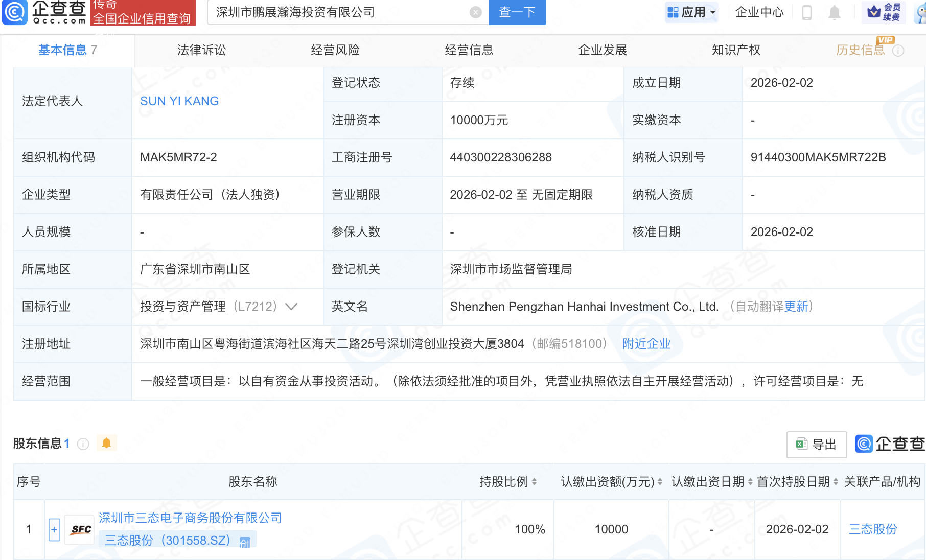
Task: Click the QCC 企查查 logo icon
Action: click(x=15, y=13)
